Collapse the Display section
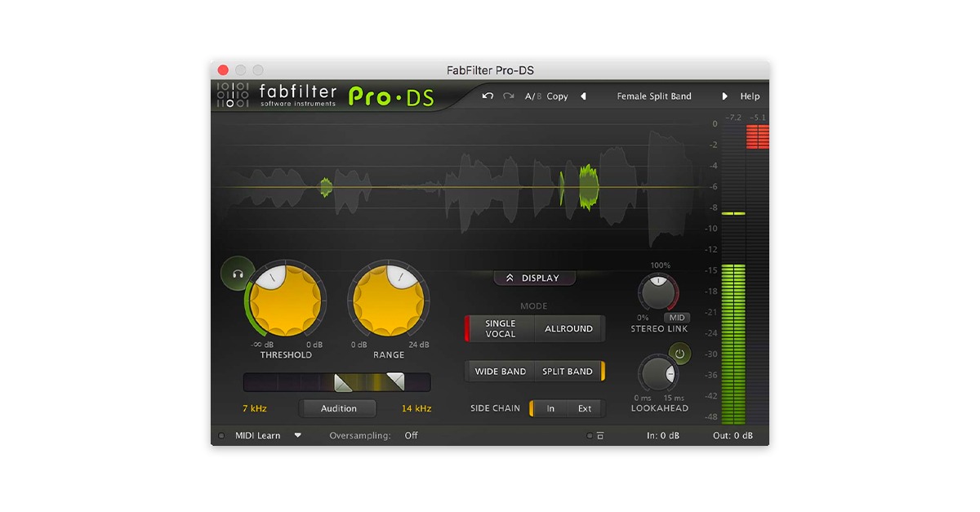 (534, 278)
